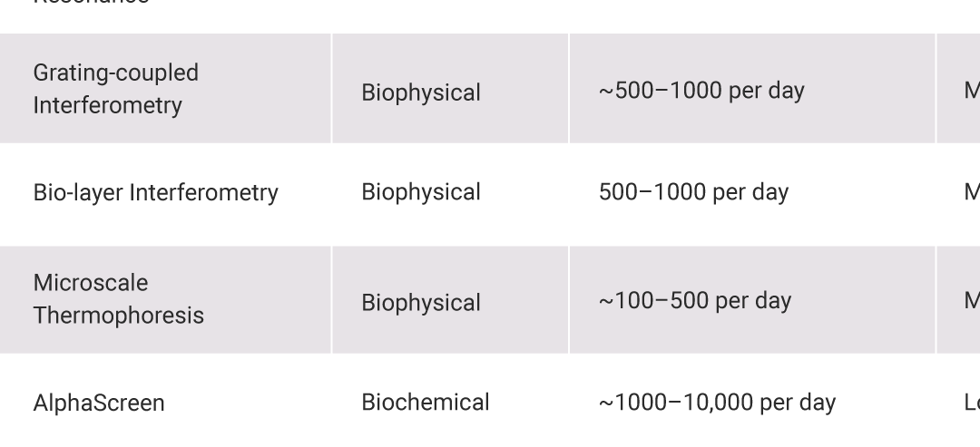Click the ~100–500 per day cell
The image size is (980, 447).
(695, 301)
